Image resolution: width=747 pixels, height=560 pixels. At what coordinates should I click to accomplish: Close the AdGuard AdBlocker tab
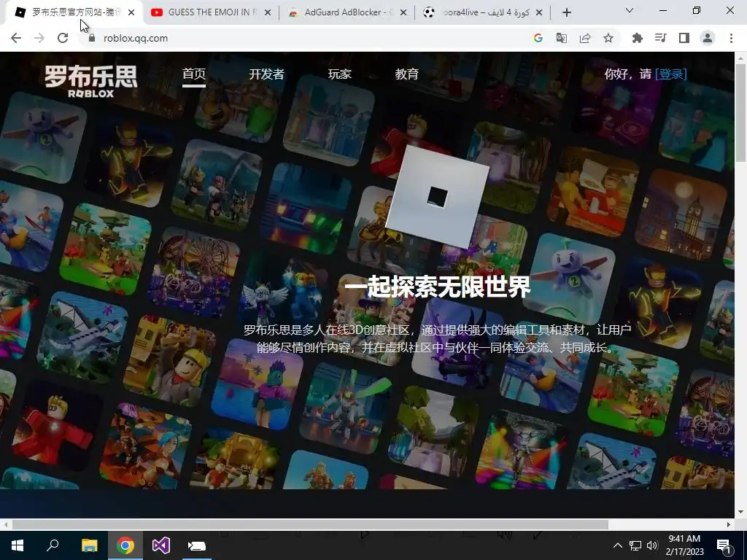pos(403,12)
